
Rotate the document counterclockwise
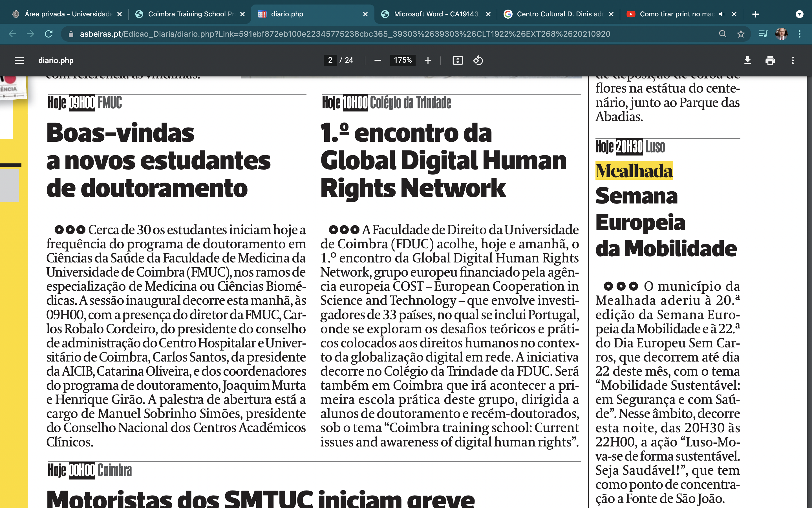478,60
